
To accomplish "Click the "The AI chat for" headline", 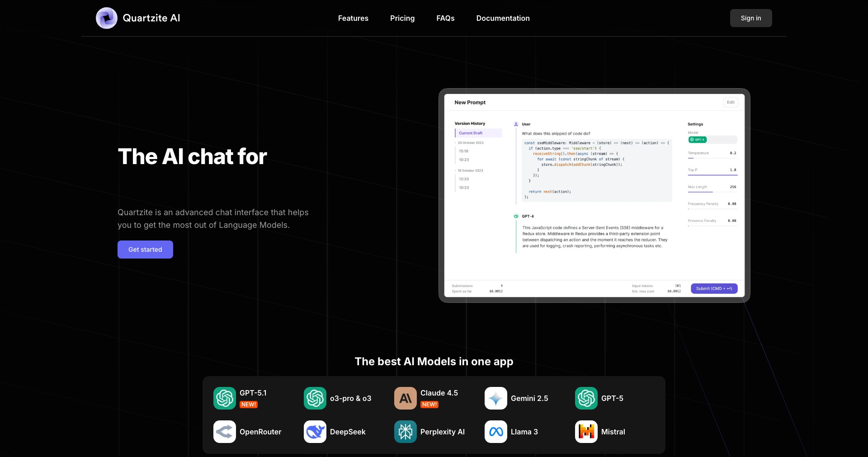I will tap(192, 156).
